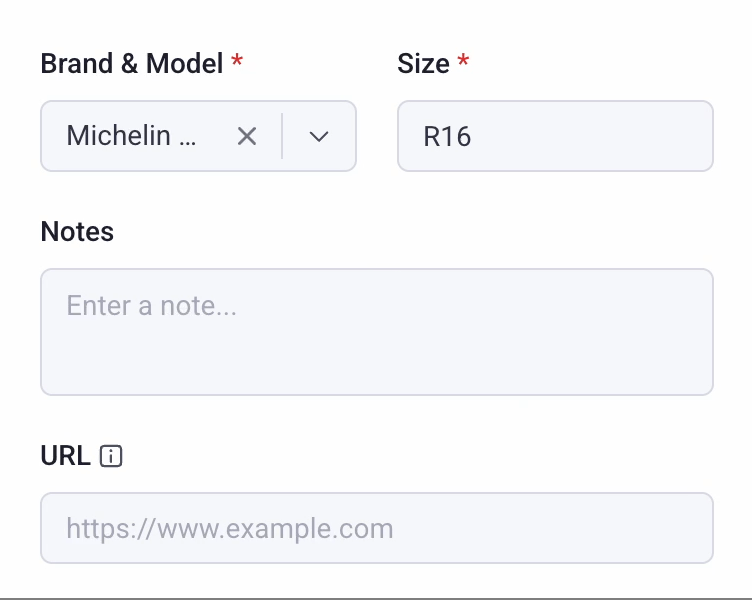
Task: Click the empty right side of the URL field
Action: pyautogui.click(x=552, y=528)
